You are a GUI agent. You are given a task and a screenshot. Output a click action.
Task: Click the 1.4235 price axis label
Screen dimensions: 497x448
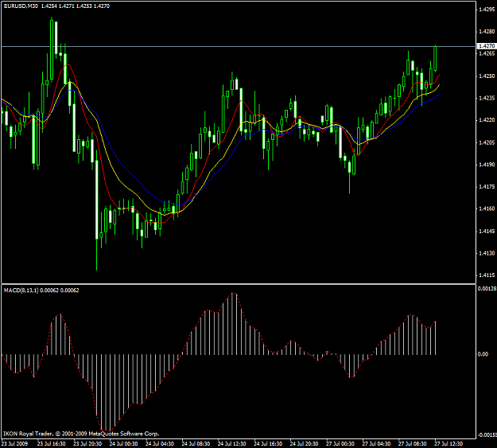click(x=487, y=98)
